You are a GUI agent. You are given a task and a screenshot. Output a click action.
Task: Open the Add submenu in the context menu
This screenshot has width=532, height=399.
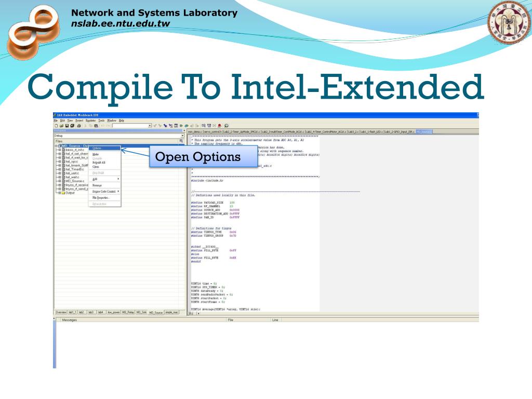click(104, 179)
